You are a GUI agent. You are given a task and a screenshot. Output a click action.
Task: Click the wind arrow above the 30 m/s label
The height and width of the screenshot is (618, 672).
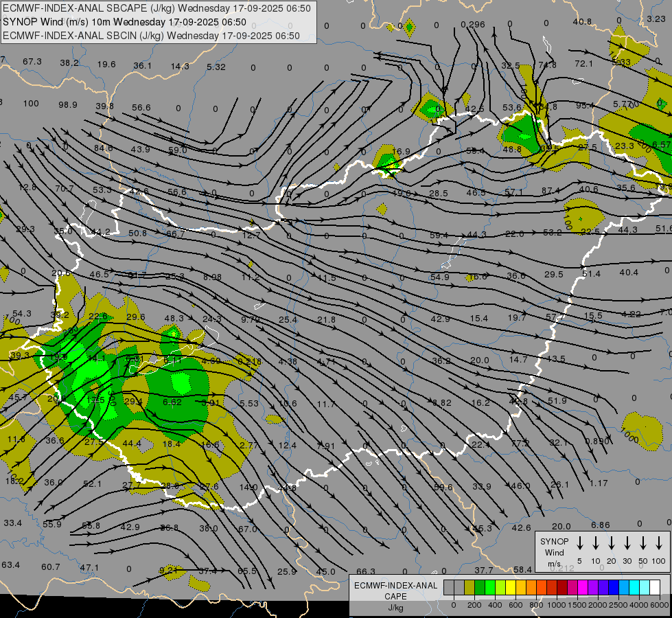pos(627,543)
